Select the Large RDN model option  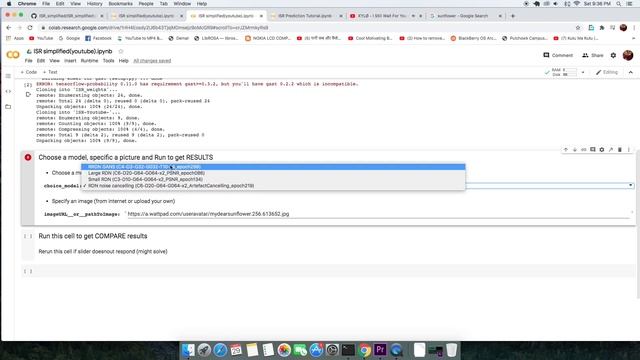(273, 173)
